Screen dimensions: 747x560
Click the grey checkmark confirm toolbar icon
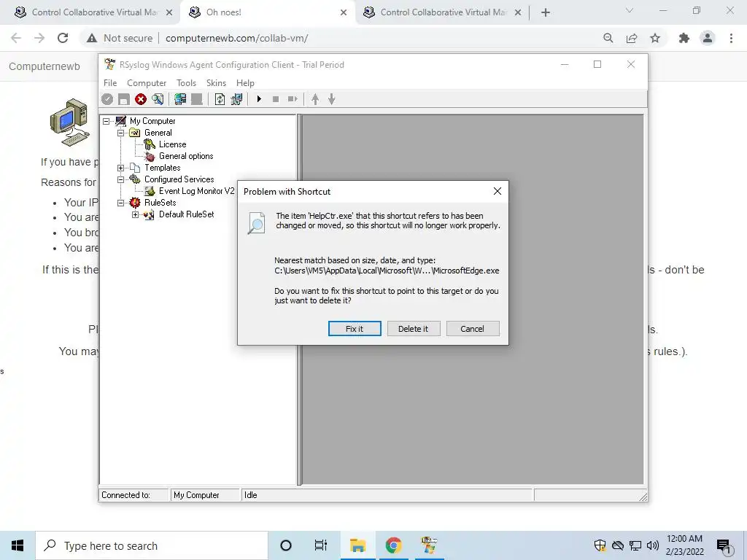(x=107, y=99)
